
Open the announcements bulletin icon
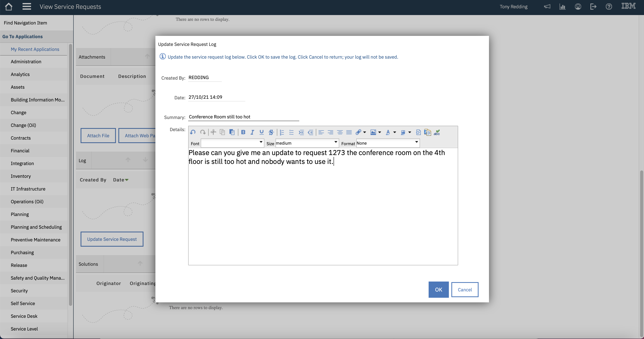547,7
